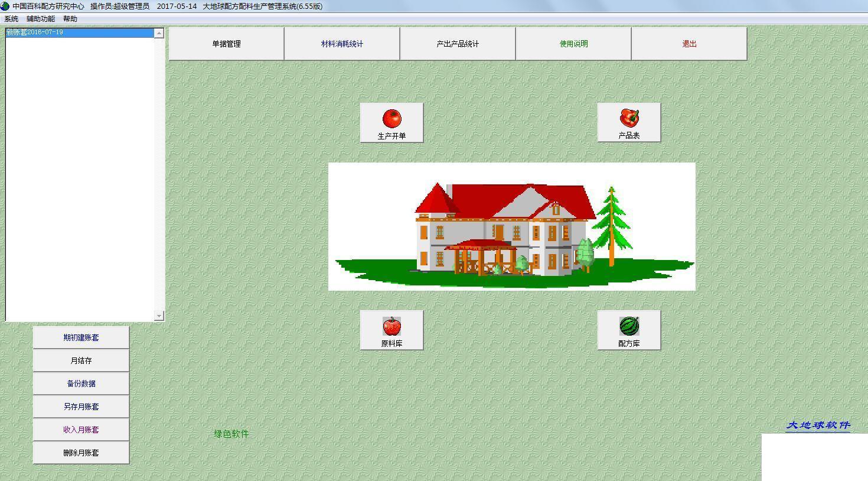The height and width of the screenshot is (481, 868).
Task: Click the 月结存 button
Action: [81, 360]
